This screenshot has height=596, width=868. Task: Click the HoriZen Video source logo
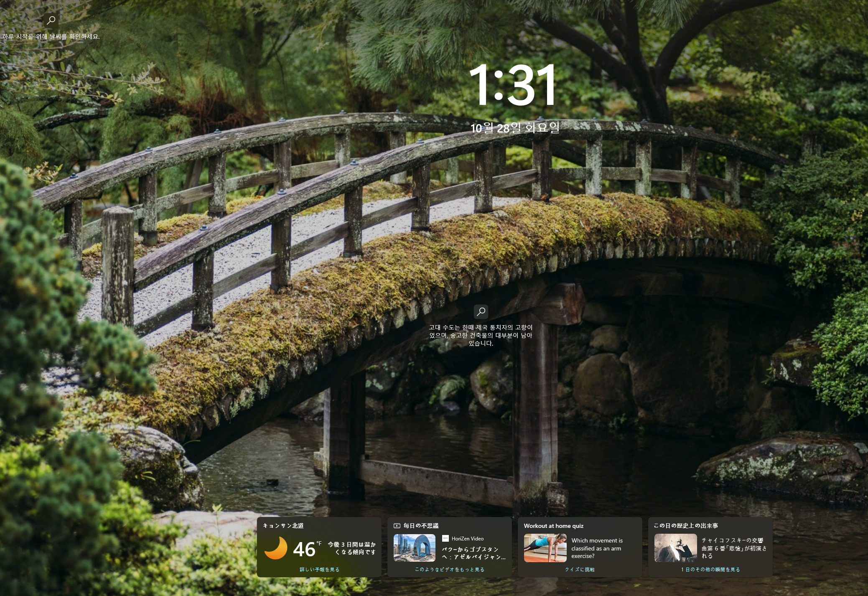coord(445,538)
